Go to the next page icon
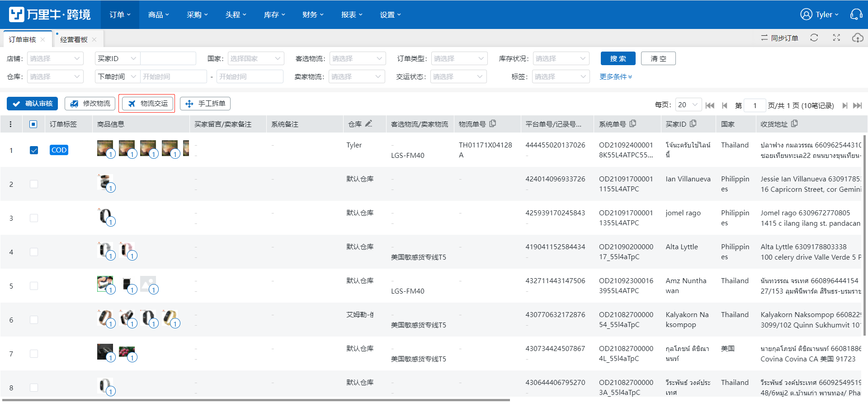Viewport: 868px width, 408px height. [844, 105]
